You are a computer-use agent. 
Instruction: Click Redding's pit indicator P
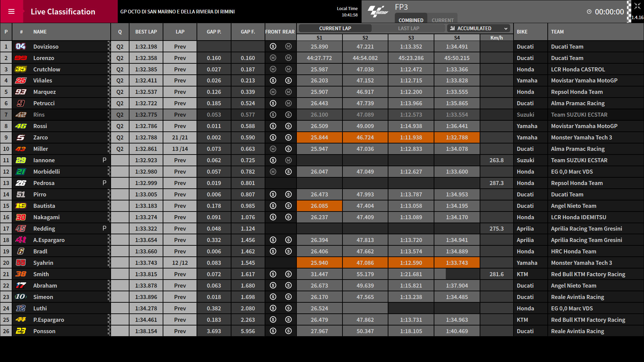(x=104, y=229)
